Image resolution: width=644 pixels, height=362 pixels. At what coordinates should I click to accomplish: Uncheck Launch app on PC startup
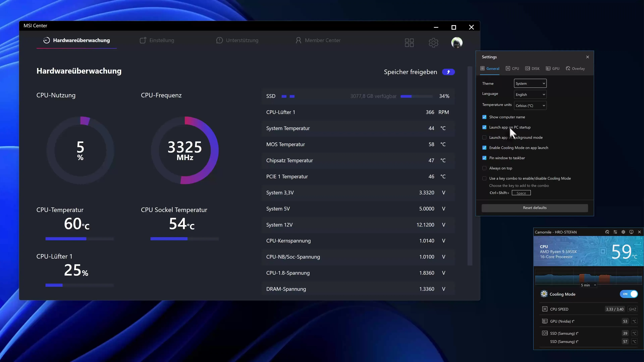tap(484, 127)
